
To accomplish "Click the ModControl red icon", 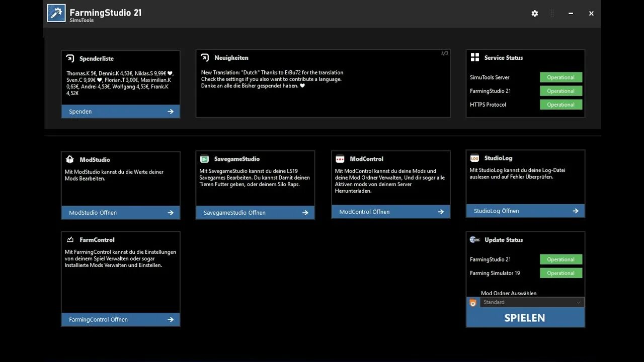I will (x=340, y=159).
